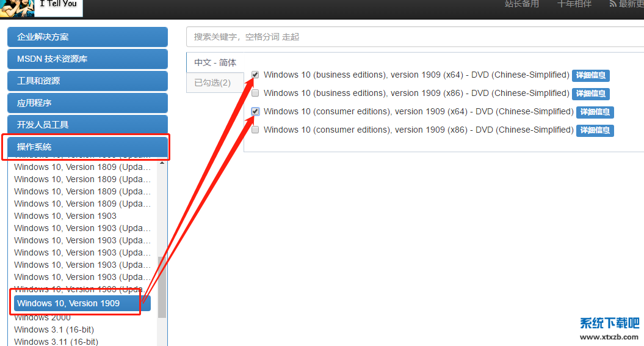644x346 pixels.
Task: Select the 中文 - 简体 language tab
Action: click(215, 62)
